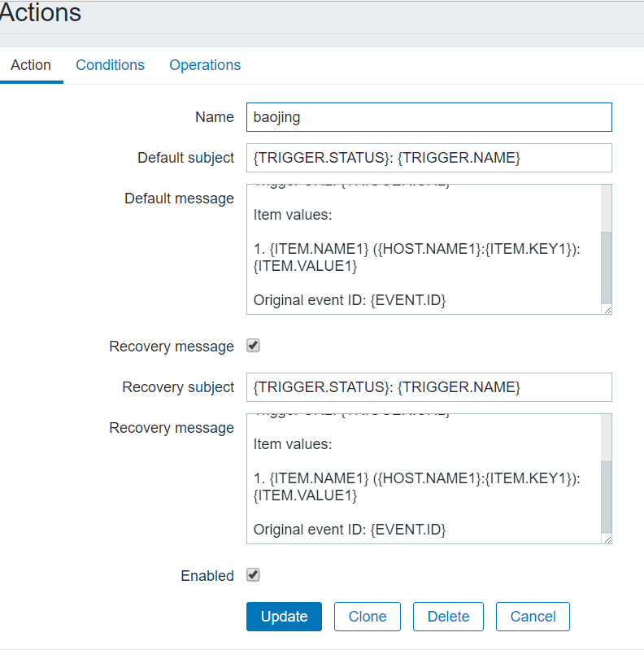This screenshot has width=644, height=650.
Task: Open the Operations tab
Action: tap(205, 65)
